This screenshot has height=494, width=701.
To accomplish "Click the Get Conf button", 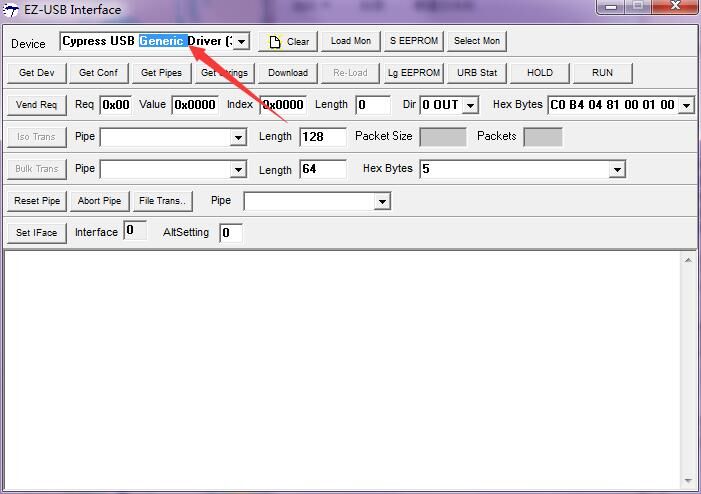I will pos(98,73).
